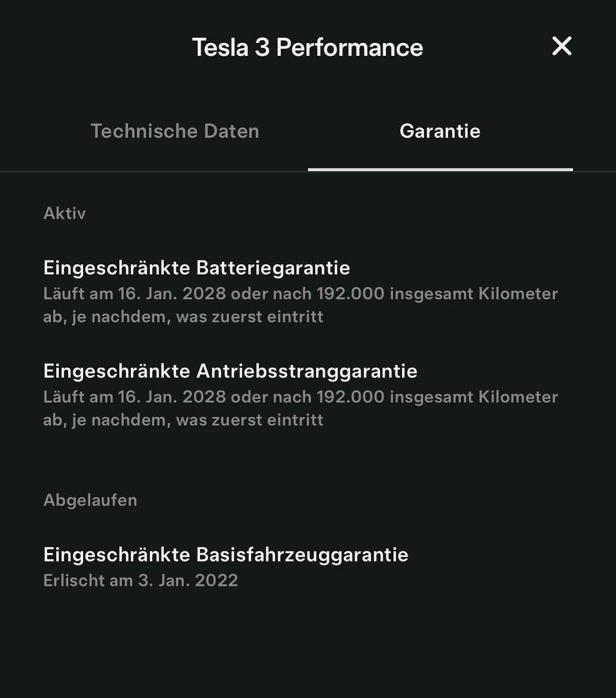The height and width of the screenshot is (698, 616).
Task: Close the Tesla 3 Performance dialog
Action: 561,46
